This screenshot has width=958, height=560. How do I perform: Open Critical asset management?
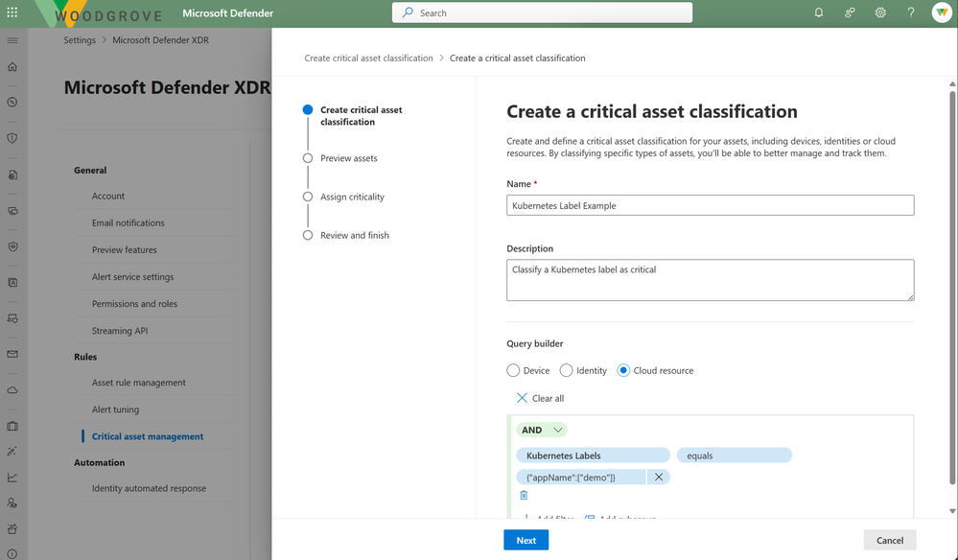148,436
